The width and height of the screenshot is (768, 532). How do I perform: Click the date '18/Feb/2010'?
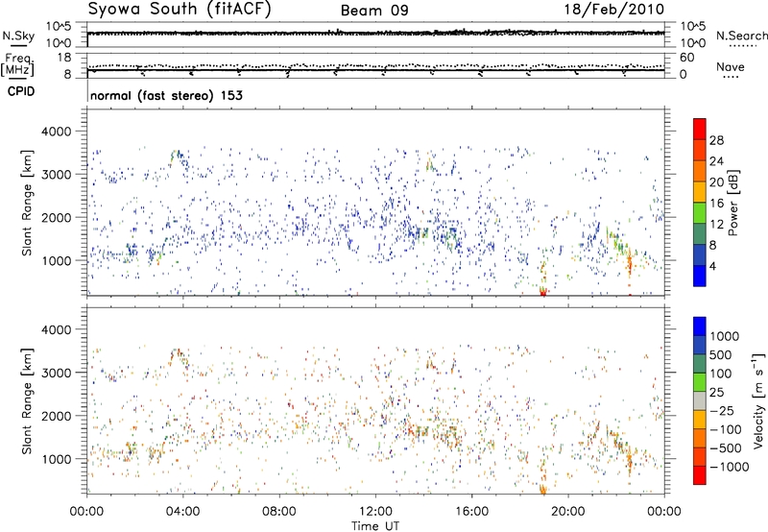(x=614, y=9)
